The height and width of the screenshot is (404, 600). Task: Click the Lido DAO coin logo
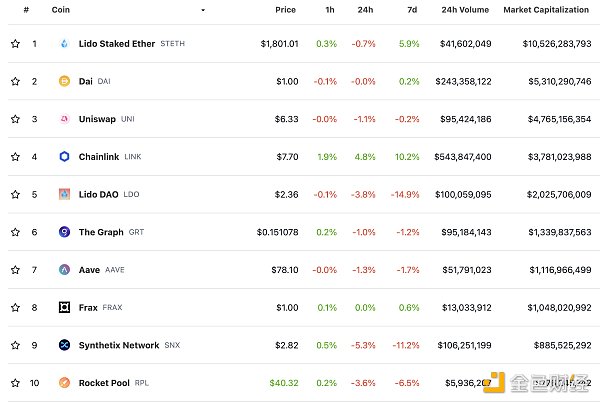pyautogui.click(x=65, y=194)
